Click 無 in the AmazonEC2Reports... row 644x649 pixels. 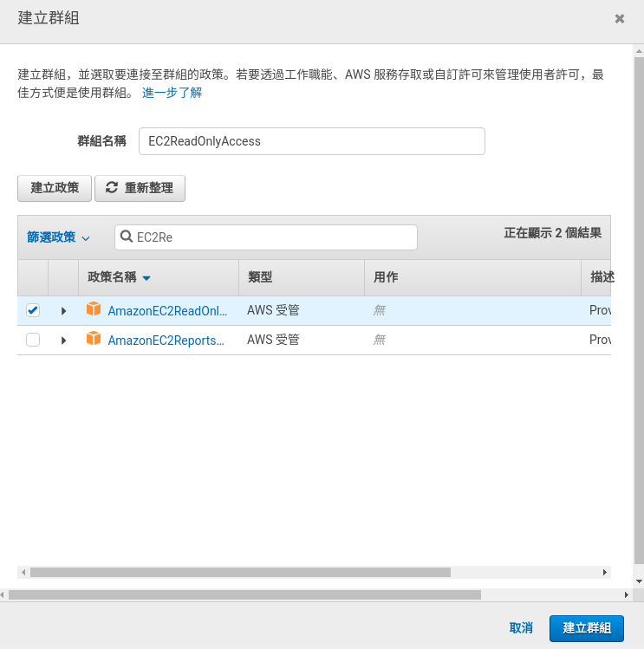[380, 340]
